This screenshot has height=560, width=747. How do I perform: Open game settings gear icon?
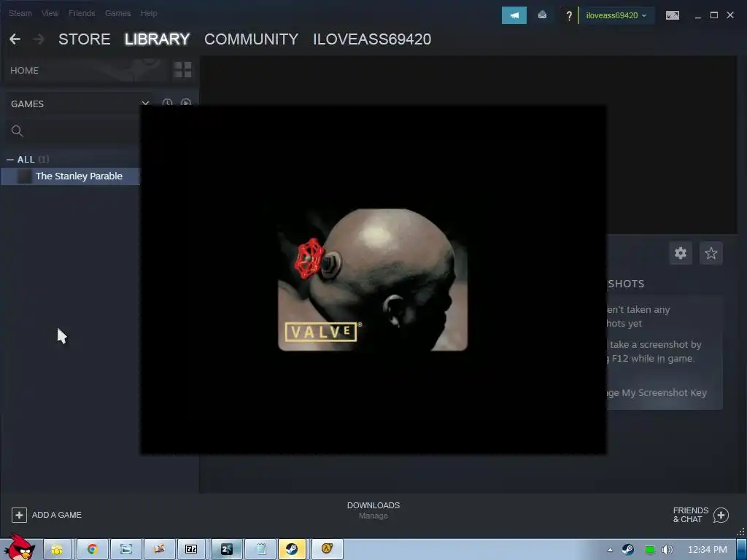(681, 253)
